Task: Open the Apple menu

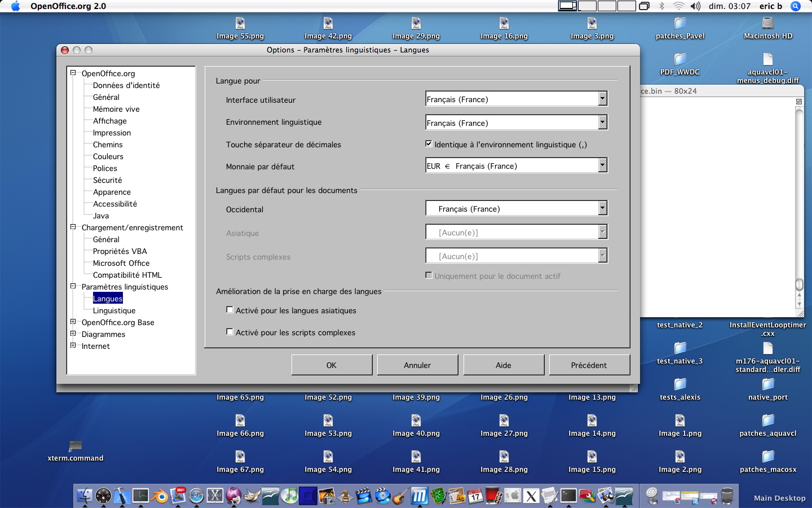Action: coord(15,6)
